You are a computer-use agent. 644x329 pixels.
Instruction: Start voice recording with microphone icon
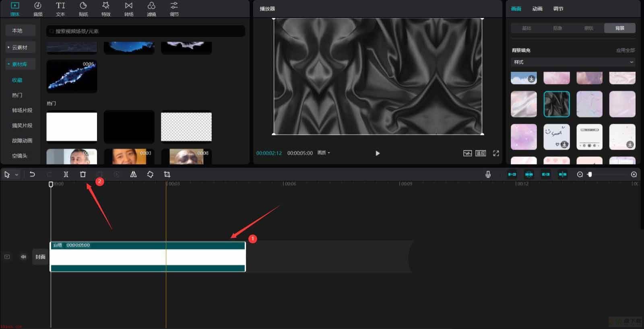488,174
